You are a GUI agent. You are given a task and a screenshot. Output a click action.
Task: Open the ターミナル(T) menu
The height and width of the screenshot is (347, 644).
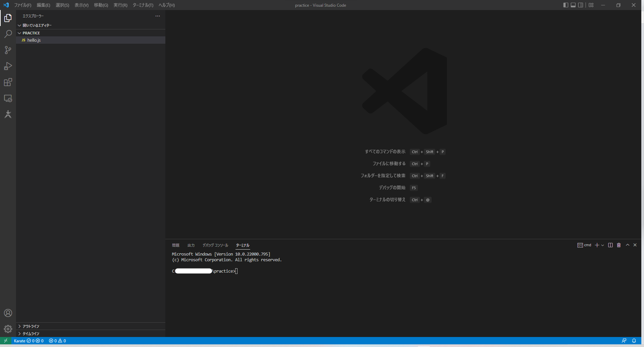point(143,5)
